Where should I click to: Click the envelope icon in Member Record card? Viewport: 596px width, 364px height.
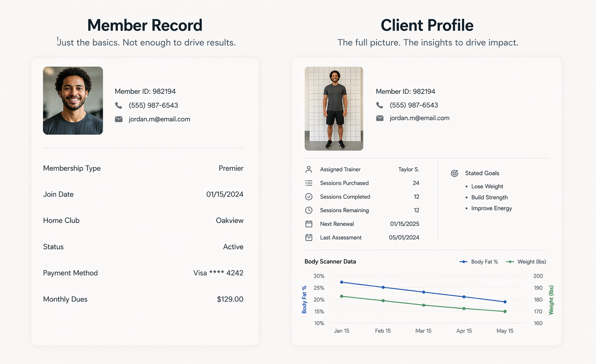119,119
